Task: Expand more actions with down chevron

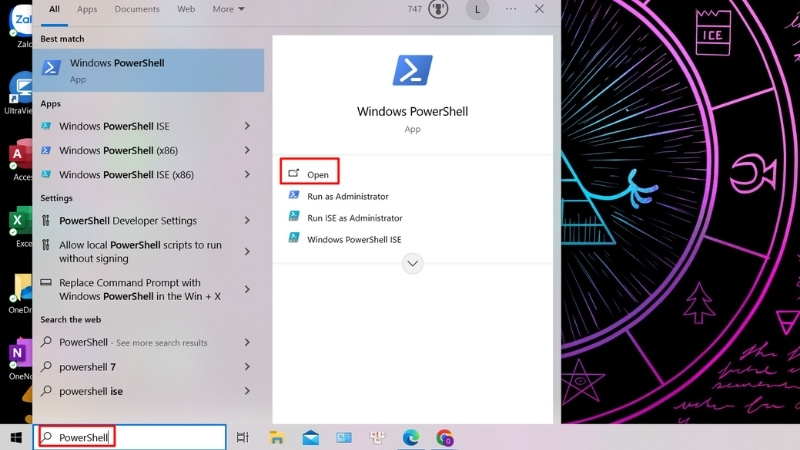Action: [x=412, y=264]
